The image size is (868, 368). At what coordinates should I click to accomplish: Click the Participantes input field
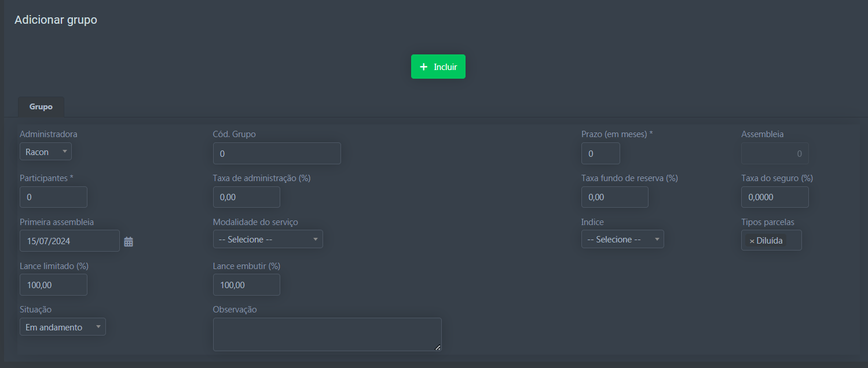tap(53, 197)
